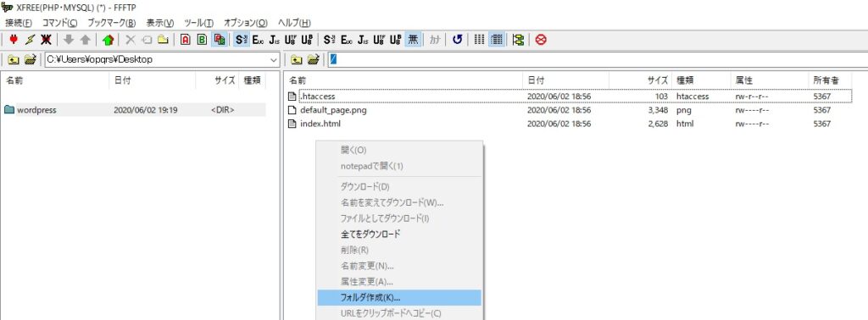Expand local path dropdown C:¥Users¥opqrs¥Desktop
868x320 pixels.
click(x=274, y=60)
